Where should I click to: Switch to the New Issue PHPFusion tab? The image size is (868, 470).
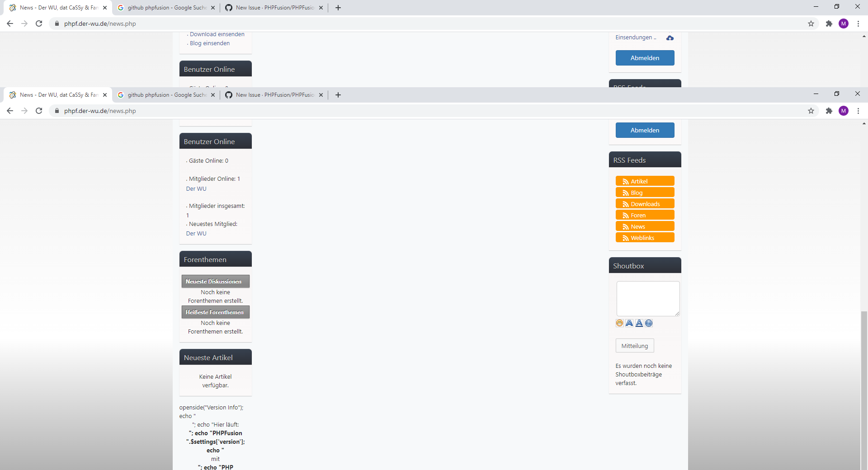click(x=271, y=95)
